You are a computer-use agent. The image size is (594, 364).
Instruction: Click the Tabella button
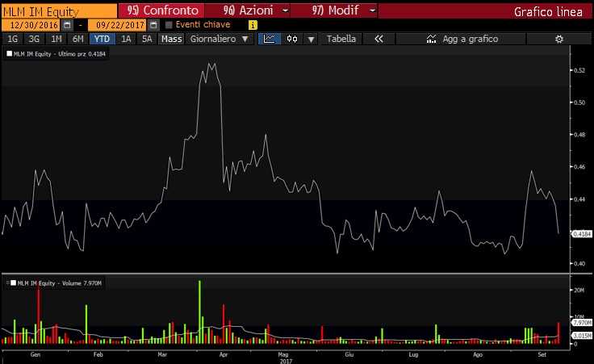(x=341, y=39)
